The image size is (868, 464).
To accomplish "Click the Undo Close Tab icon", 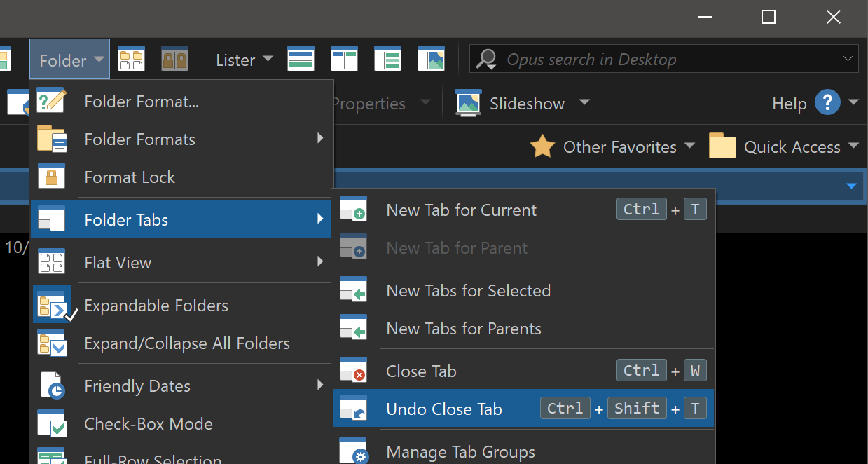I will tap(353, 408).
